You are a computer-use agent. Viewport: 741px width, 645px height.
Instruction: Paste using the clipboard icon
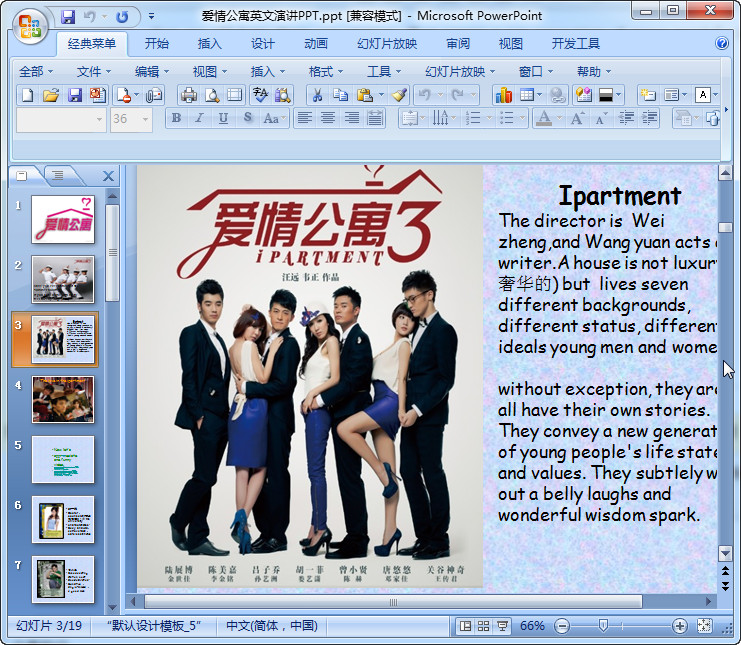[x=364, y=95]
